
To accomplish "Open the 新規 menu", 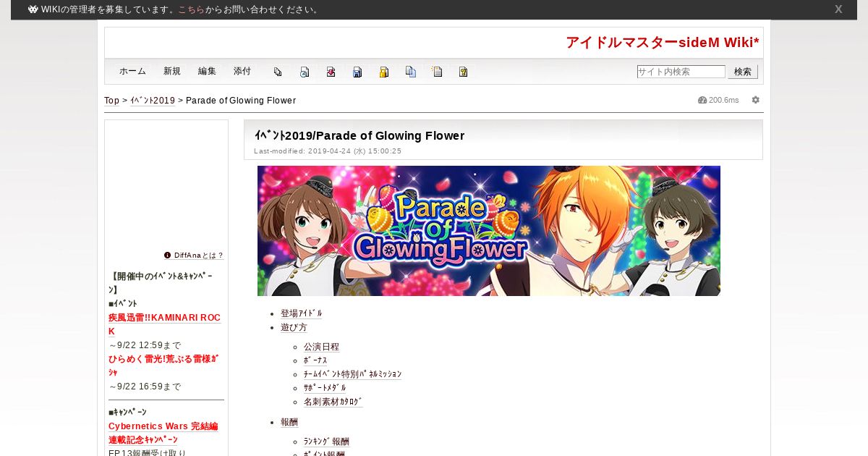I will pos(172,71).
